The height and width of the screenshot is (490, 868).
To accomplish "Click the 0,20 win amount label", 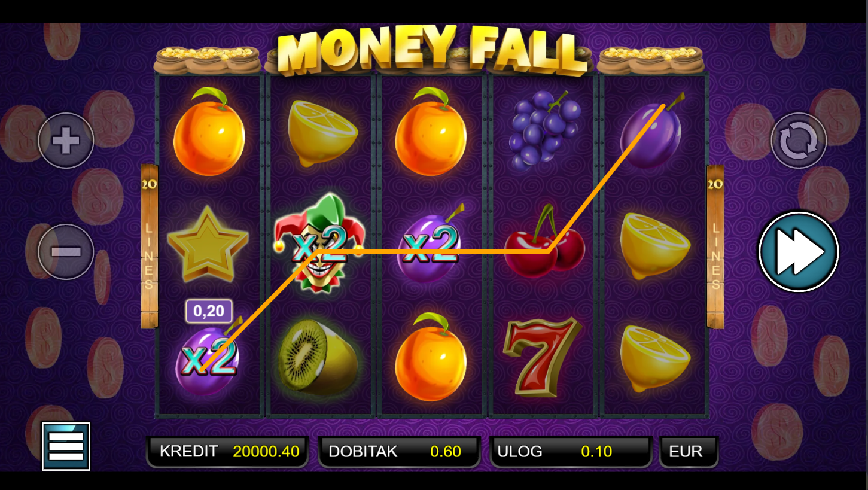I will pos(209,311).
